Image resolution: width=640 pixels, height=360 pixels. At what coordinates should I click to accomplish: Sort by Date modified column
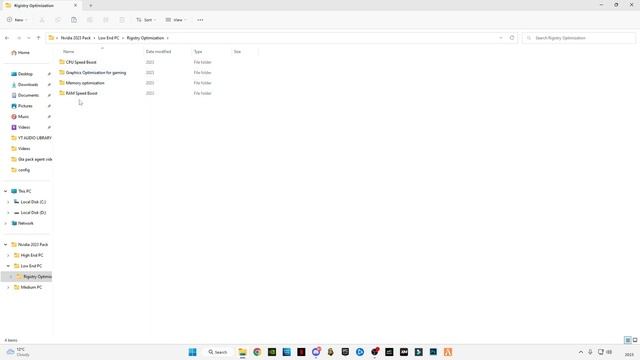(x=158, y=52)
